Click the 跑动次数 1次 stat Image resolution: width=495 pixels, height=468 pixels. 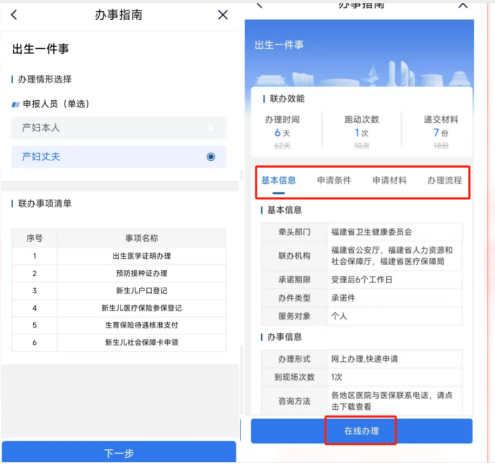tap(362, 132)
